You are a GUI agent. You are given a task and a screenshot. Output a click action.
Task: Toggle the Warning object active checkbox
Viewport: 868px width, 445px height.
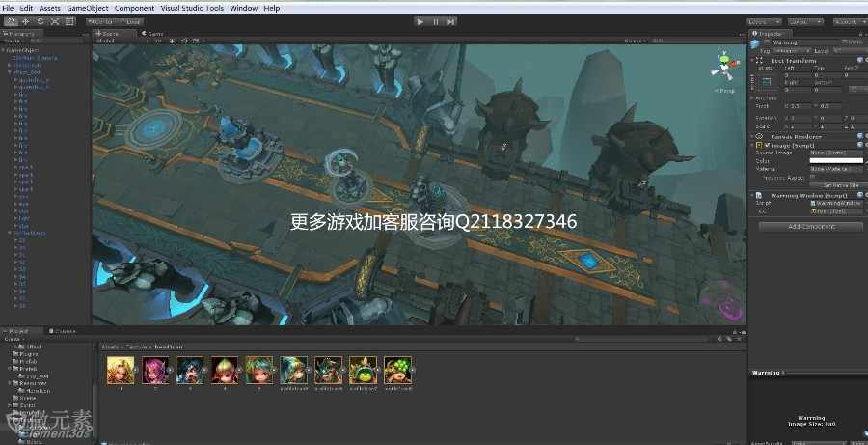click(768, 42)
